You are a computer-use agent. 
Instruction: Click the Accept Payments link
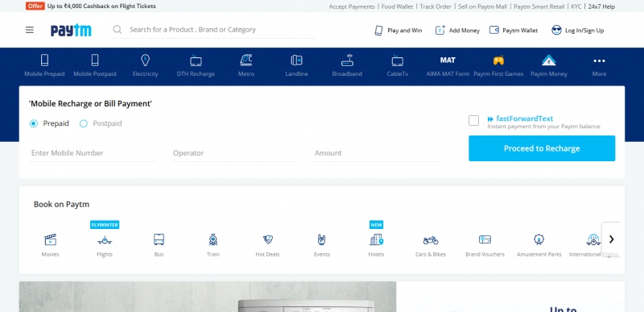coord(352,6)
